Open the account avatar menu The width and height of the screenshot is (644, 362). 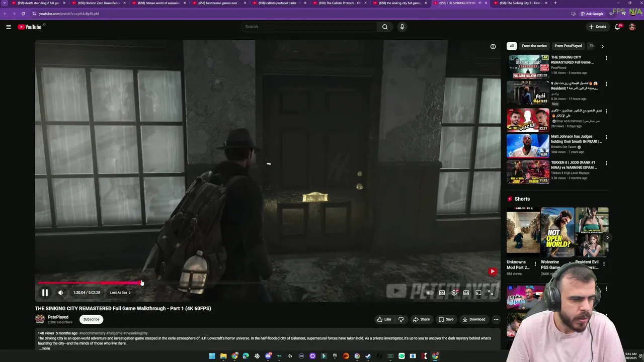click(x=632, y=27)
